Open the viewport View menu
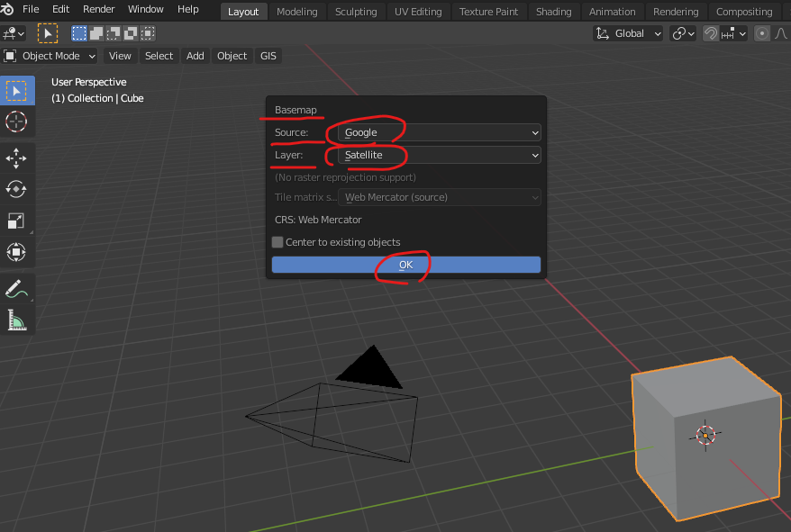The image size is (791, 532). point(120,56)
